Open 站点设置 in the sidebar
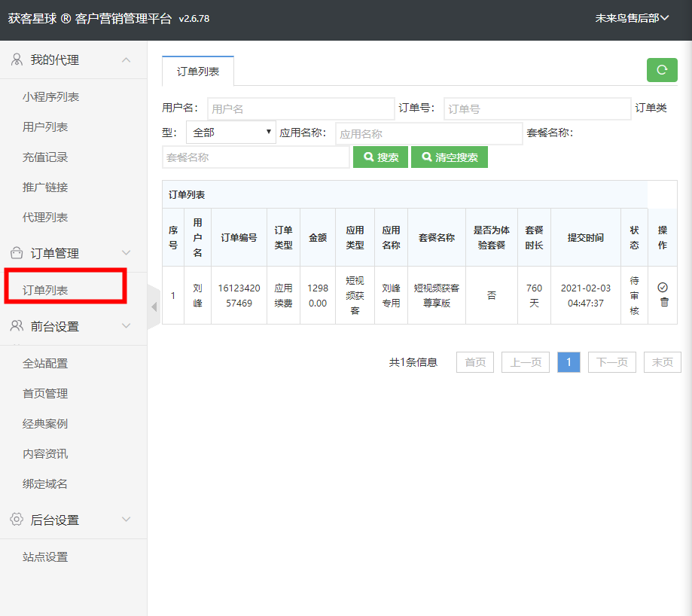The image size is (692, 616). (x=45, y=557)
